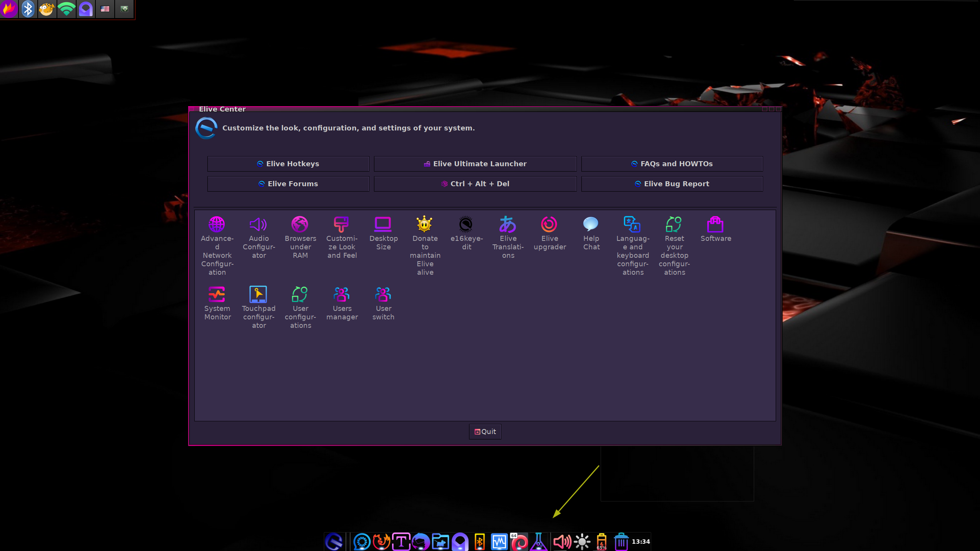Click the pufferfish tray icon

tap(47, 9)
